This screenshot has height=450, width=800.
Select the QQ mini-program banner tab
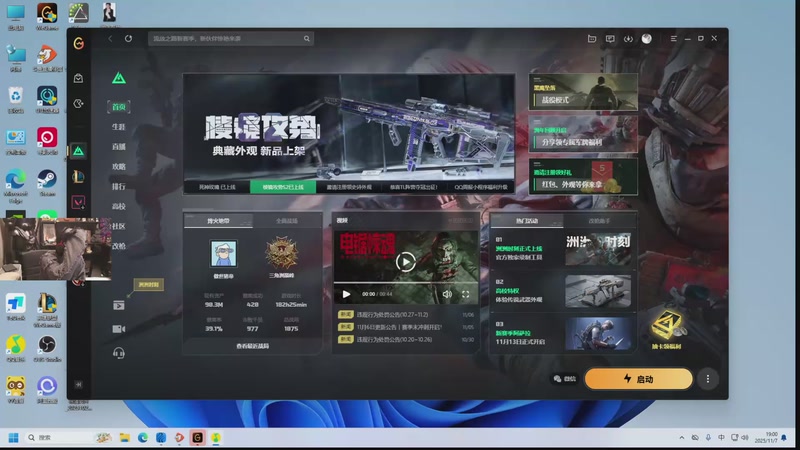pos(481,187)
